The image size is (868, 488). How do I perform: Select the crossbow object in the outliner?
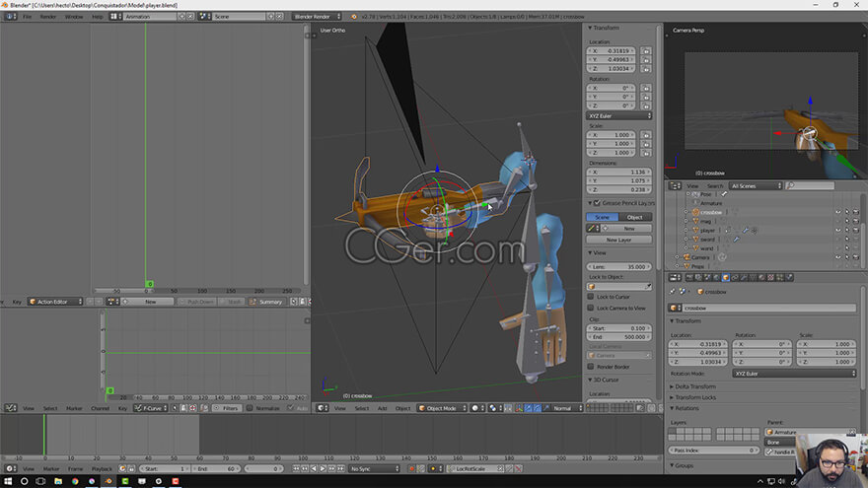coord(711,213)
